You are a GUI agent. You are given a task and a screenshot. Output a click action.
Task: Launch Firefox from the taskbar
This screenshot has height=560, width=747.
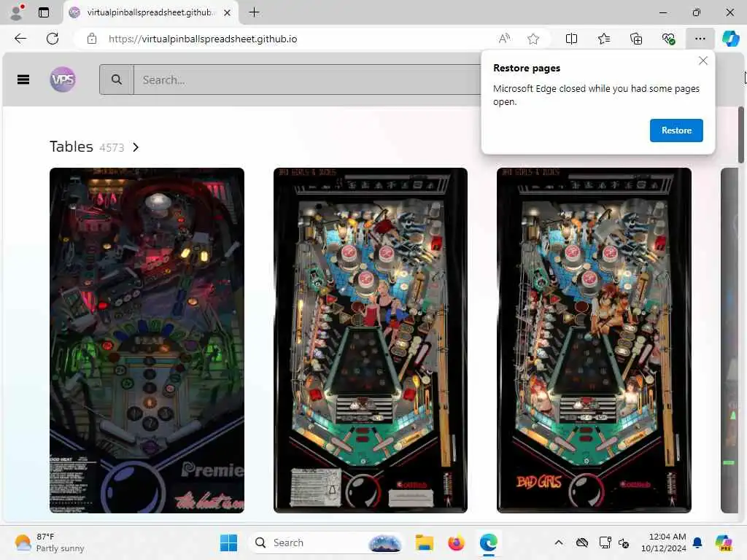(x=457, y=542)
